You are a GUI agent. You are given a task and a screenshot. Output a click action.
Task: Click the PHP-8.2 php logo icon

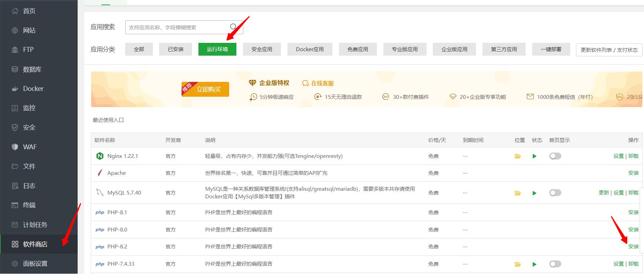coord(100,247)
